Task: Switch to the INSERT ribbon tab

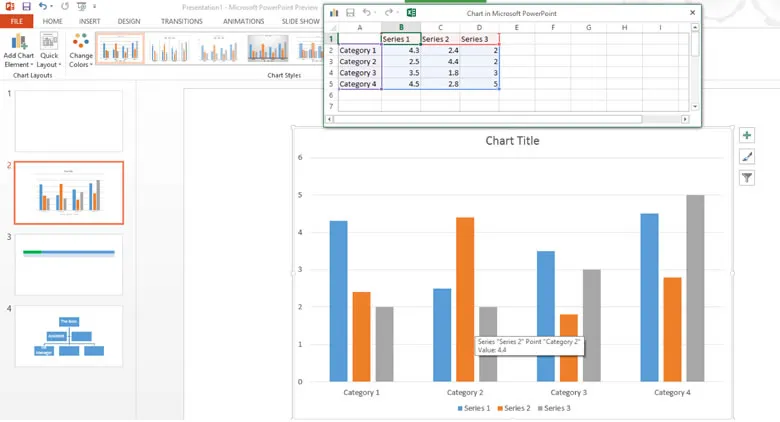Action: (90, 21)
